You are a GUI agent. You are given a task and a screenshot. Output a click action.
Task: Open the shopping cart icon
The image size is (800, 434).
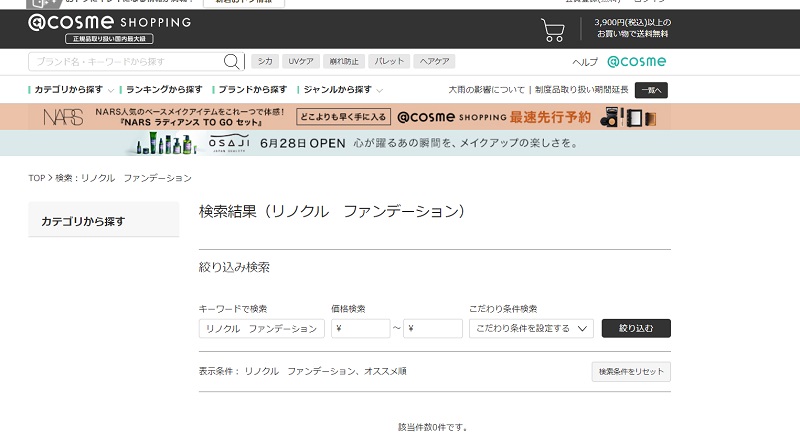553,29
